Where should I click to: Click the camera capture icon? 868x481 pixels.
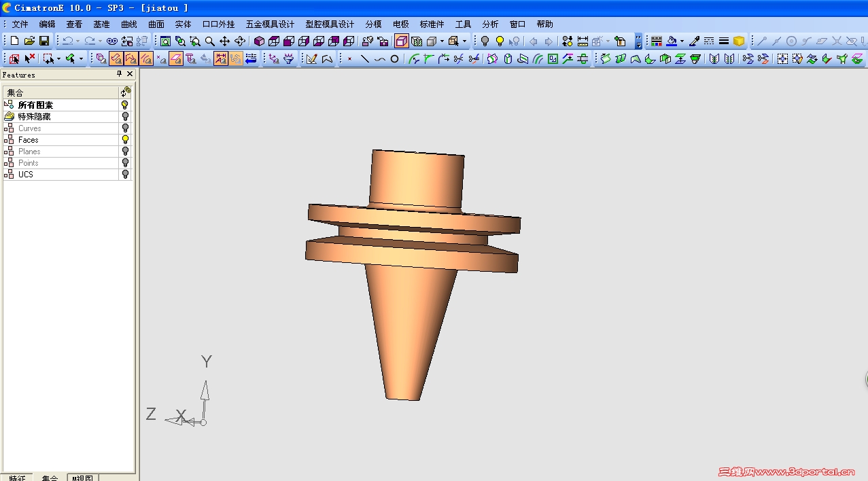tap(383, 41)
